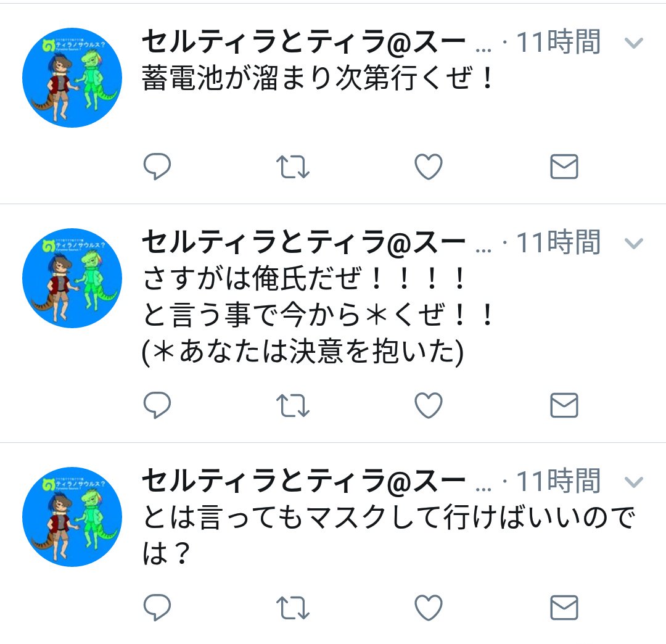Share さすがは俺氏だぜ tweet via message icon
The height and width of the screenshot is (644, 666).
564,405
